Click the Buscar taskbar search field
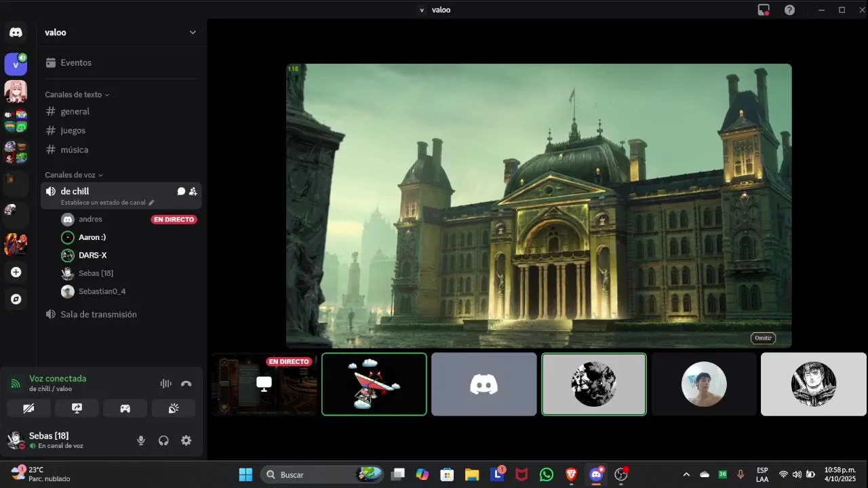Viewport: 868px width, 488px height. pyautogui.click(x=323, y=474)
